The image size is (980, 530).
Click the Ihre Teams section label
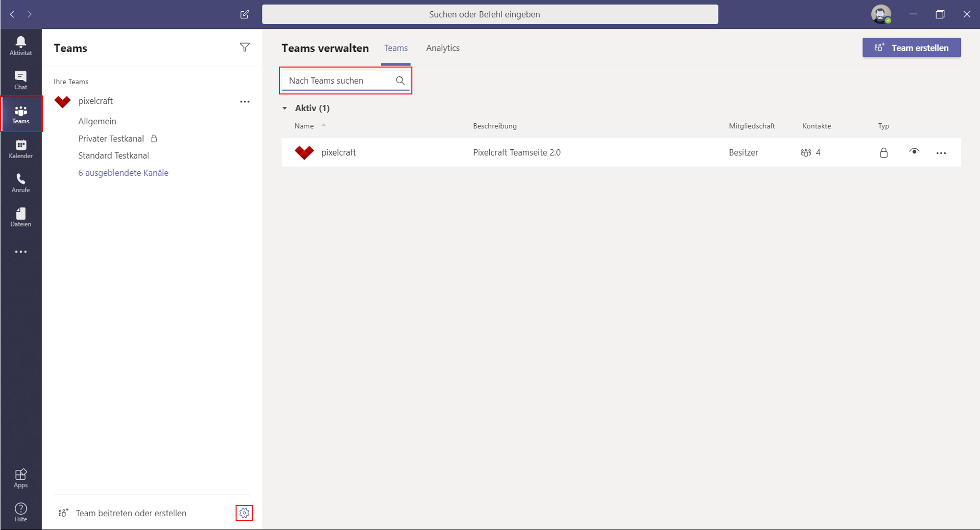[71, 82]
